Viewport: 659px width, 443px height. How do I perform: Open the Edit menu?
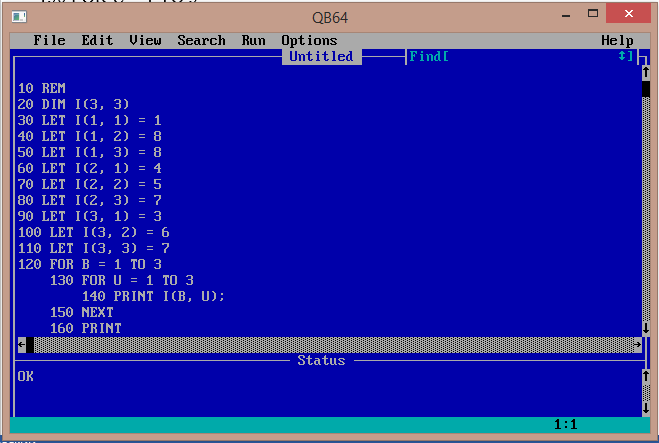point(97,40)
